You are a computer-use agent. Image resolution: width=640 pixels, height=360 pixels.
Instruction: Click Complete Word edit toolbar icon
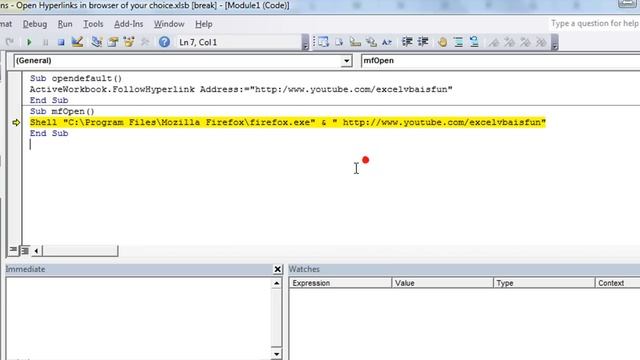(387, 42)
